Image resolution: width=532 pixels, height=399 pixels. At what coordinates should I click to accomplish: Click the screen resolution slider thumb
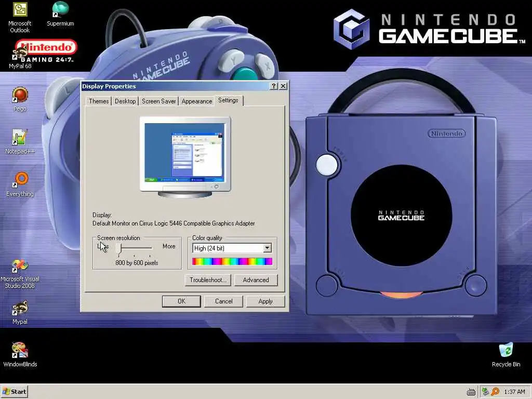tap(118, 249)
